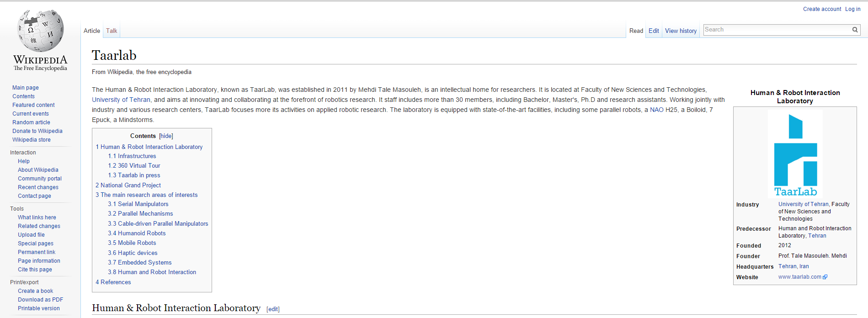Jump to 1.3 Taarlab in press
Screen dimensions: 868x318
pos(134,175)
